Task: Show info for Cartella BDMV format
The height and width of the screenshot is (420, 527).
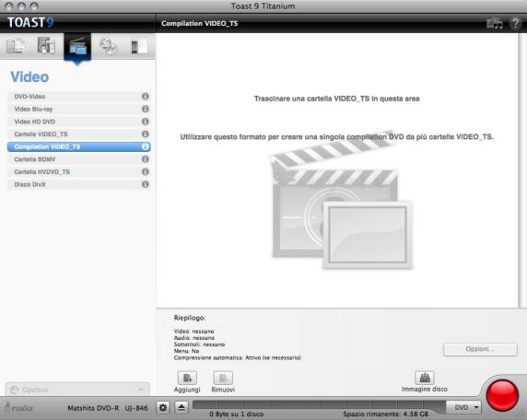Action: (x=146, y=159)
